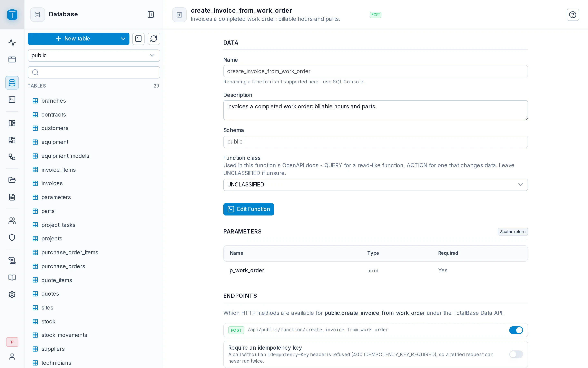The width and height of the screenshot is (588, 368).
Task: Open the purchase_orders table
Action: tap(94, 266)
